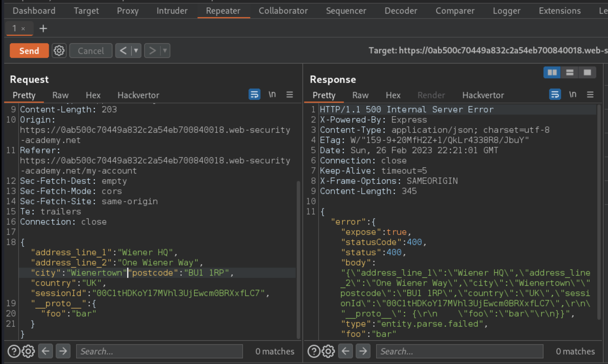The image size is (608, 364).
Task: Select the Repeater tab
Action: tap(223, 11)
